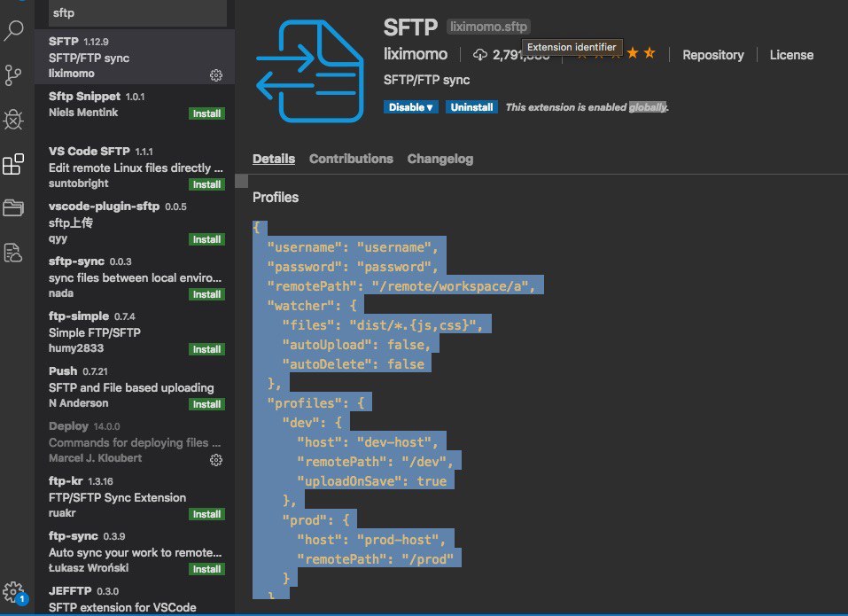Click the "host": "prod-host" line

(371, 540)
